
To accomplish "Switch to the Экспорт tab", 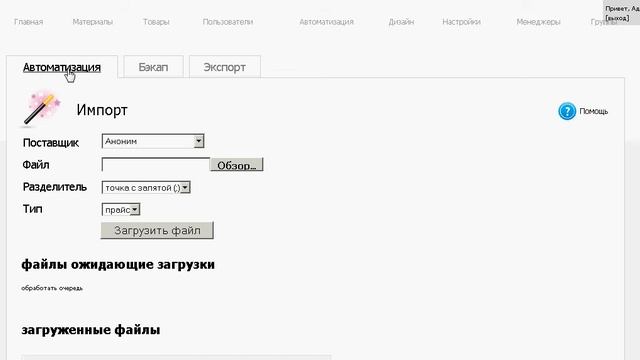I will tap(224, 67).
